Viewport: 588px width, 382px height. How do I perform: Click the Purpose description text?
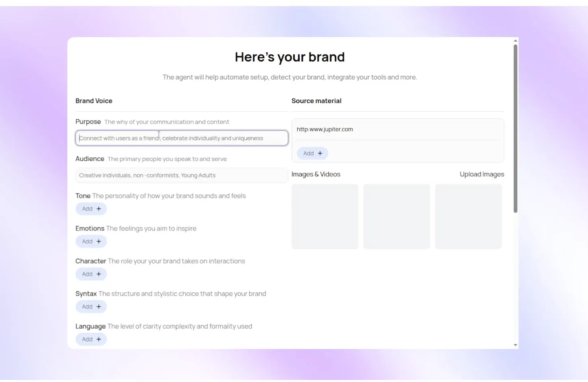pos(167,121)
